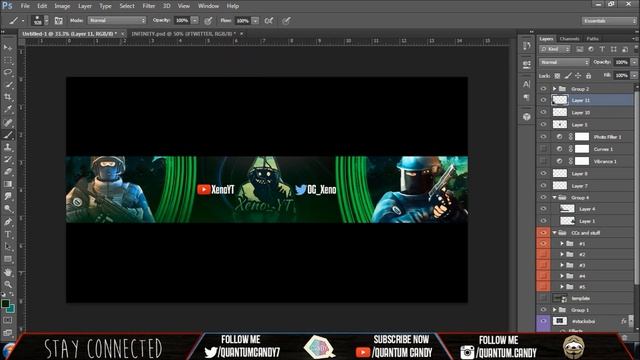Select the Horizontal Type tool
Viewport: 640px width, 360px height.
[8, 234]
